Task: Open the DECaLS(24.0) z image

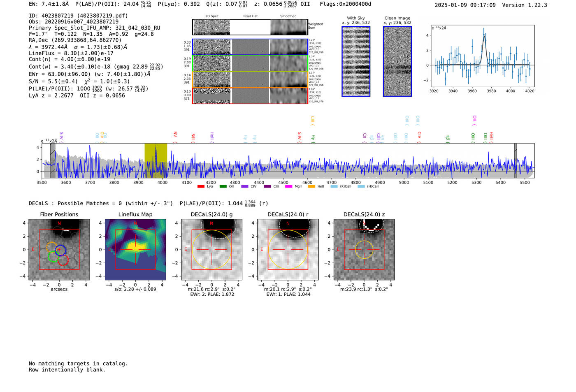Action: (x=364, y=249)
